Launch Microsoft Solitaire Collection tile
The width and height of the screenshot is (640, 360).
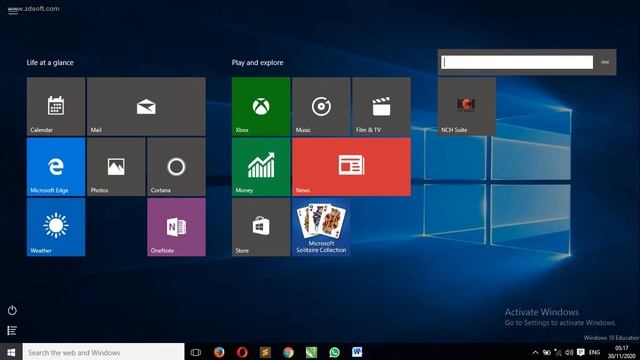click(x=321, y=227)
